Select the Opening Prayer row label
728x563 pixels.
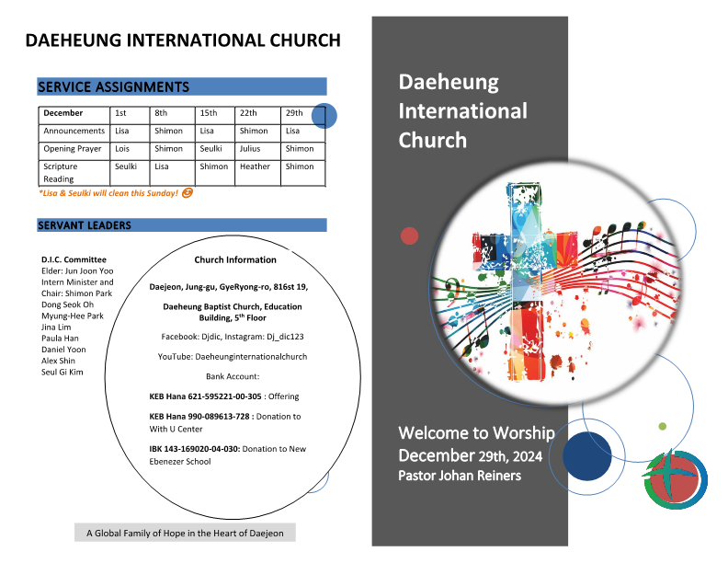pyautogui.click(x=73, y=149)
